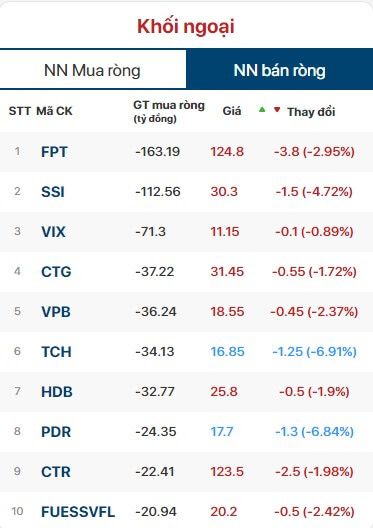Image resolution: width=373 pixels, height=528 pixels.
Task: Click the HDB ticker link
Action: click(x=57, y=392)
